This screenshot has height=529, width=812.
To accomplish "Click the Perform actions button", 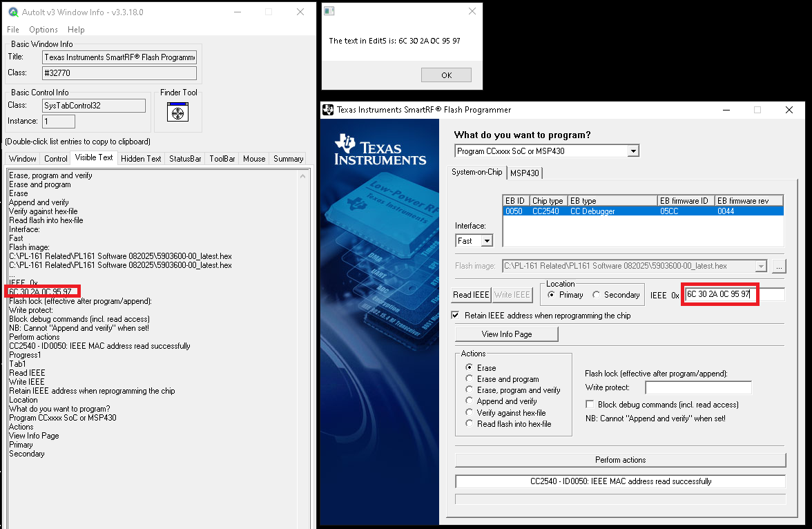I will tap(620, 460).
